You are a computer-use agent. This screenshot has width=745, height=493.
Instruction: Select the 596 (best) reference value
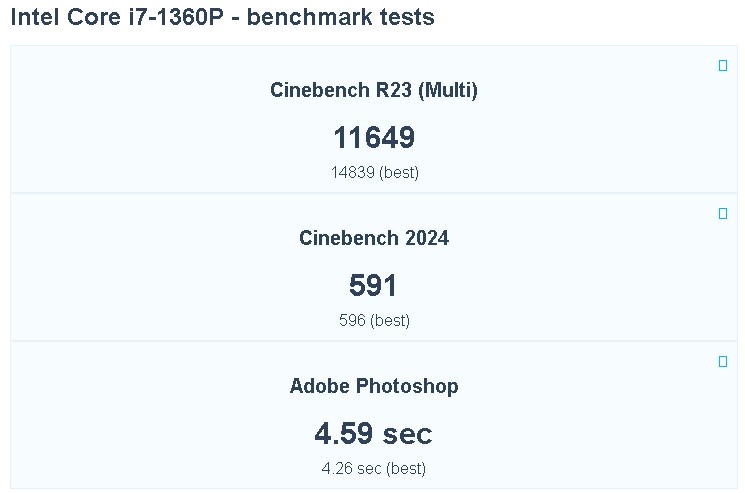374,320
